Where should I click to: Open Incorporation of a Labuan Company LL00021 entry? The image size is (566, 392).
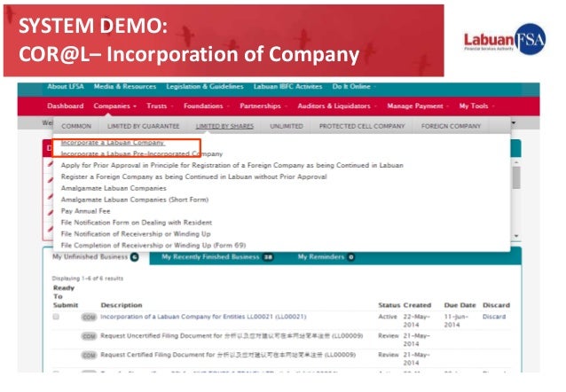[x=203, y=317]
